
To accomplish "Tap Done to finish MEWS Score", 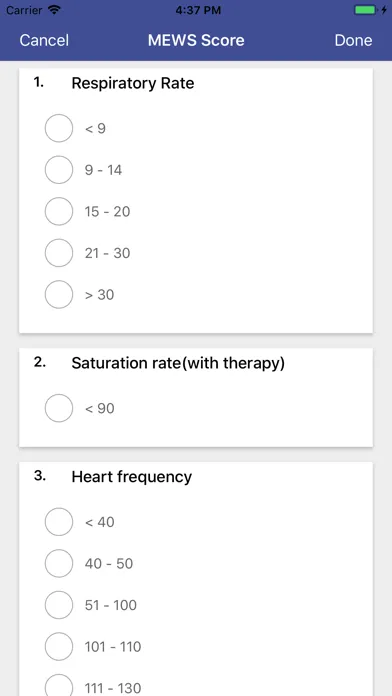I will tap(353, 40).
